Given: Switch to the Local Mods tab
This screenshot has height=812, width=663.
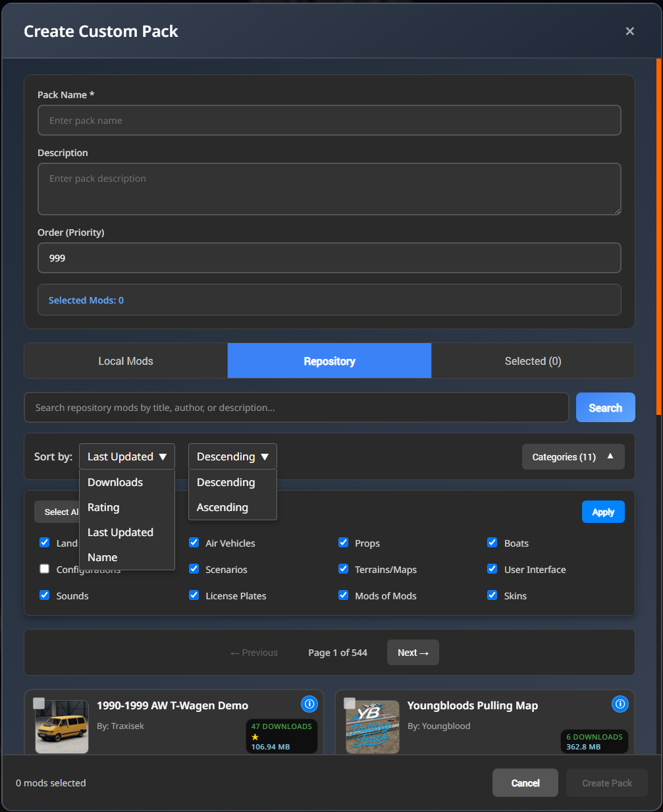Looking at the screenshot, I should pyautogui.click(x=126, y=361).
